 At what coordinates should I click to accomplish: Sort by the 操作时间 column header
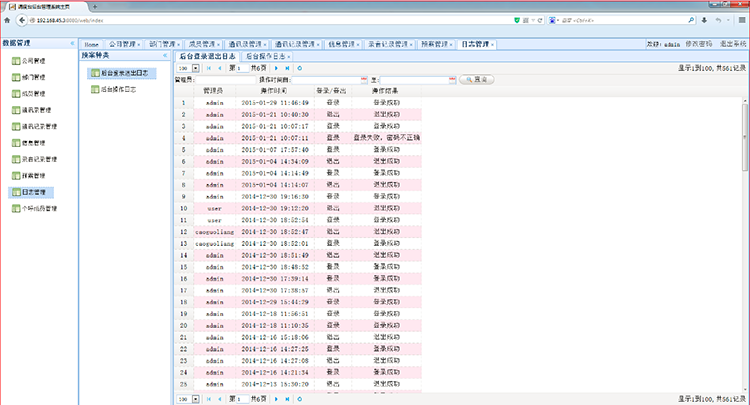coord(274,91)
